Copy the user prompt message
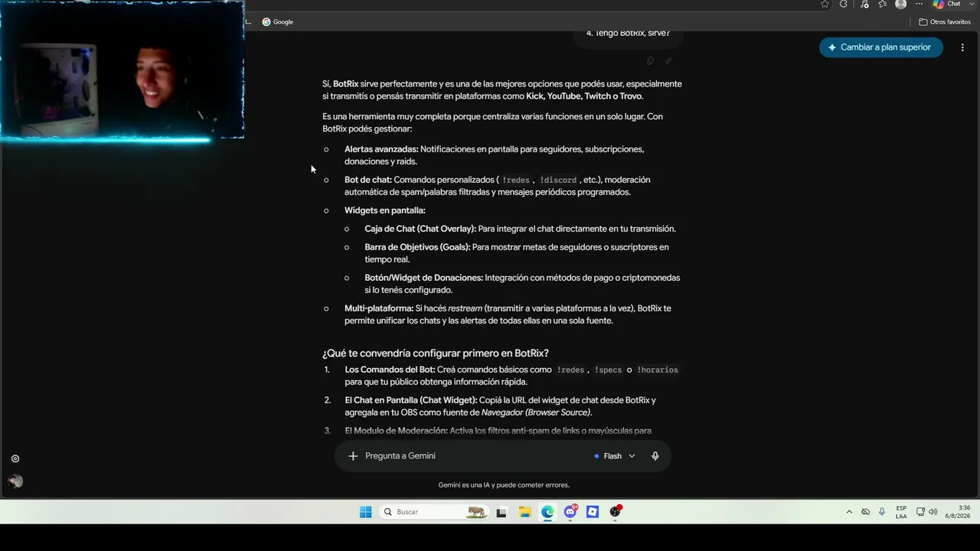 tap(650, 61)
